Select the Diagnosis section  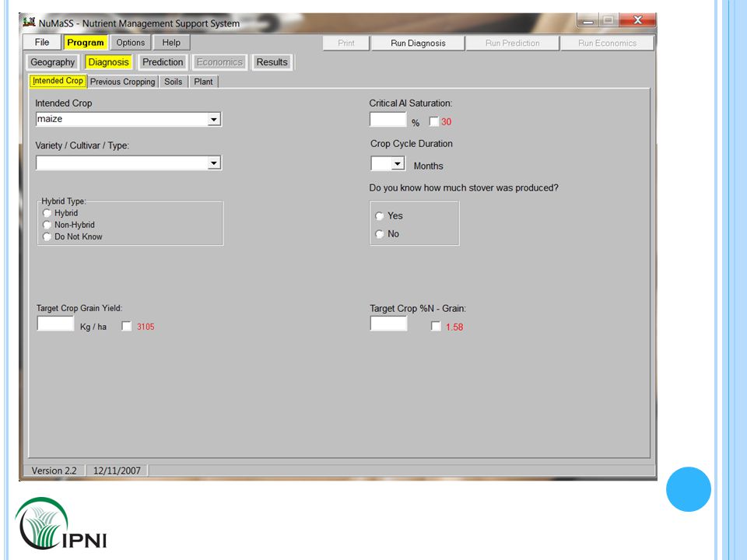pyautogui.click(x=109, y=62)
